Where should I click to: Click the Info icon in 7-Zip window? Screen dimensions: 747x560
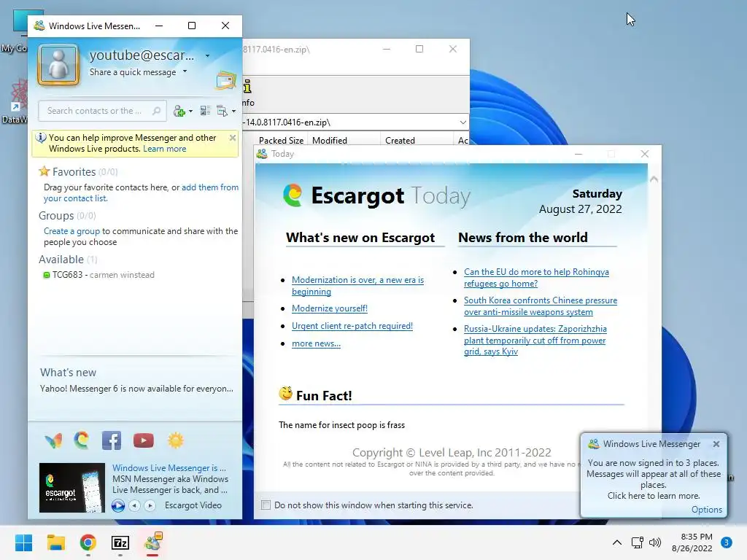(x=247, y=86)
